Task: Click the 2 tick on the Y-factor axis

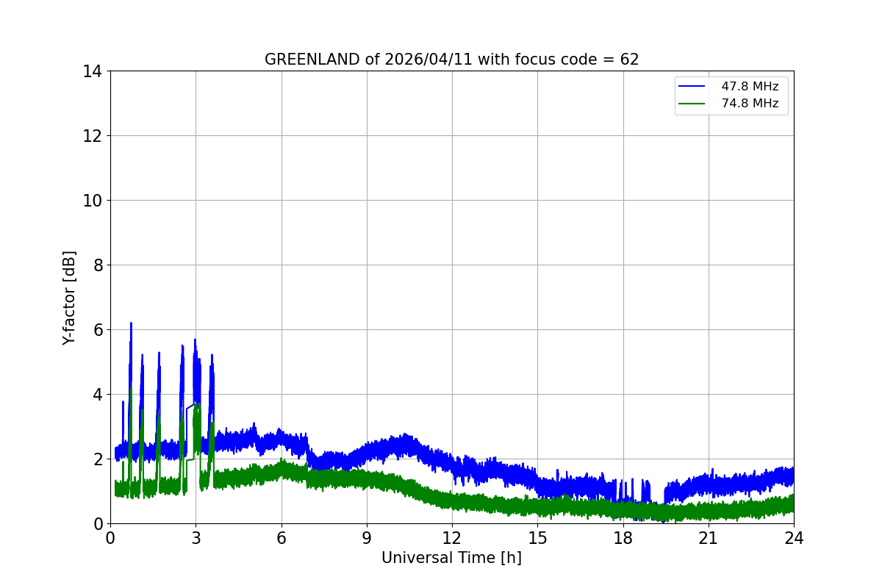Action: [97, 459]
